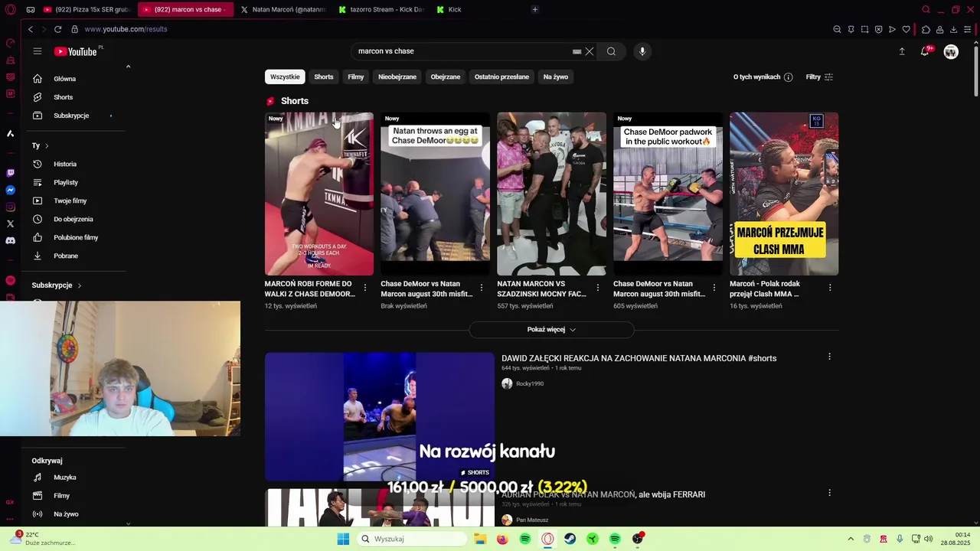Select the 'Wszystkie' filter chip

(285, 77)
